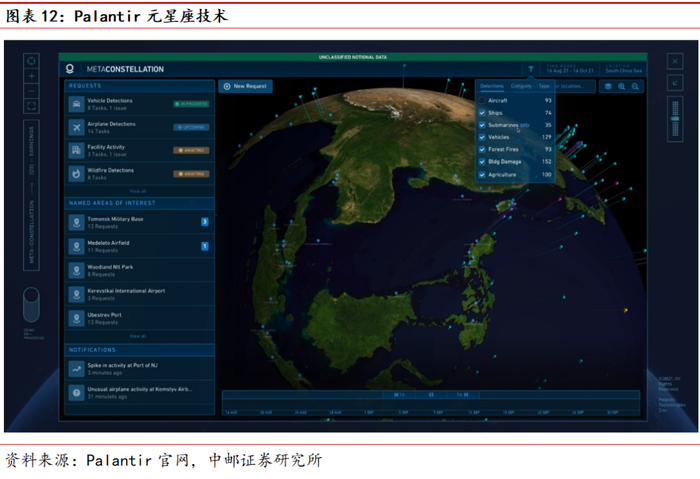Adjust the vertical slider handle on right
Screen dimensions: 700x479
675,119
